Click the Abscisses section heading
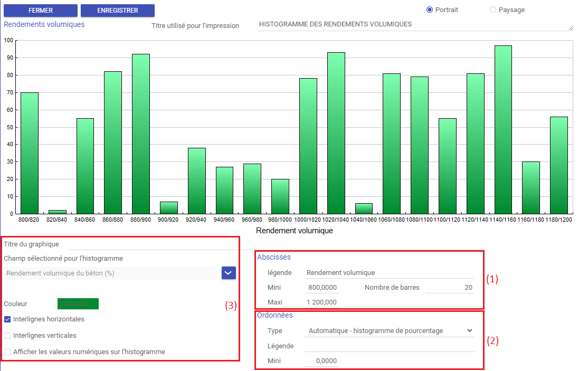Screen dimensions: 588x371 coord(274,257)
